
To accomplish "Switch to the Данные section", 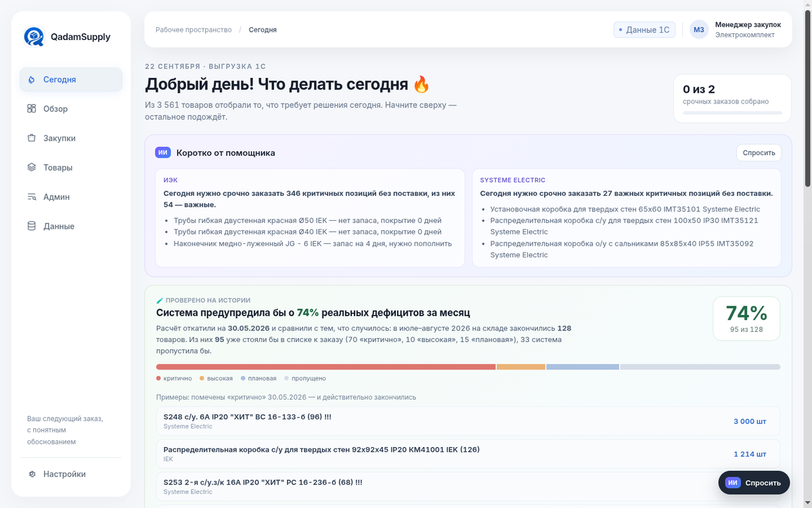I will 71,226.
